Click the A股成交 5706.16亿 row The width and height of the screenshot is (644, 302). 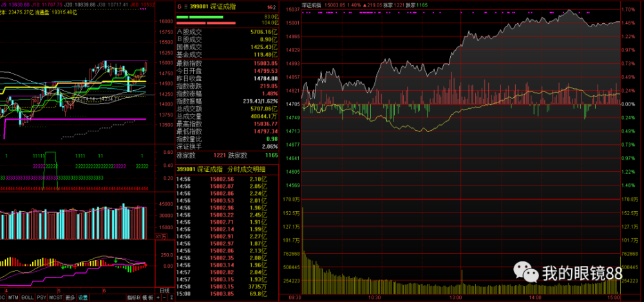click(x=227, y=32)
